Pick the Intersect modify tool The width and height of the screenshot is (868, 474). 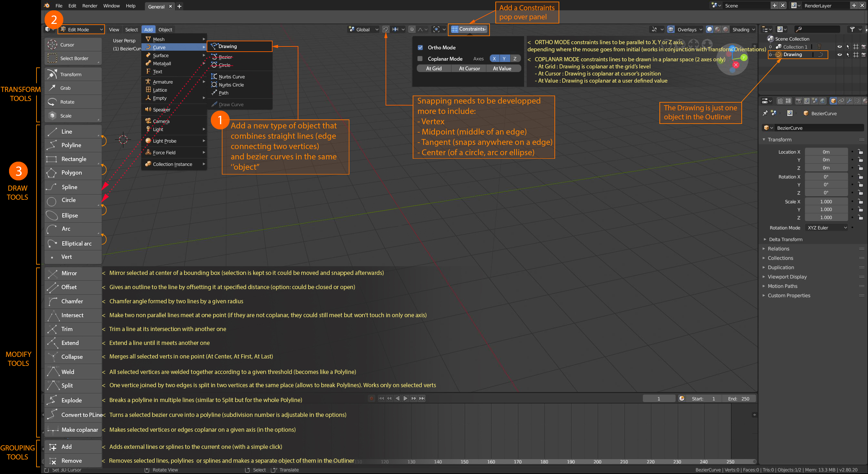(73, 315)
